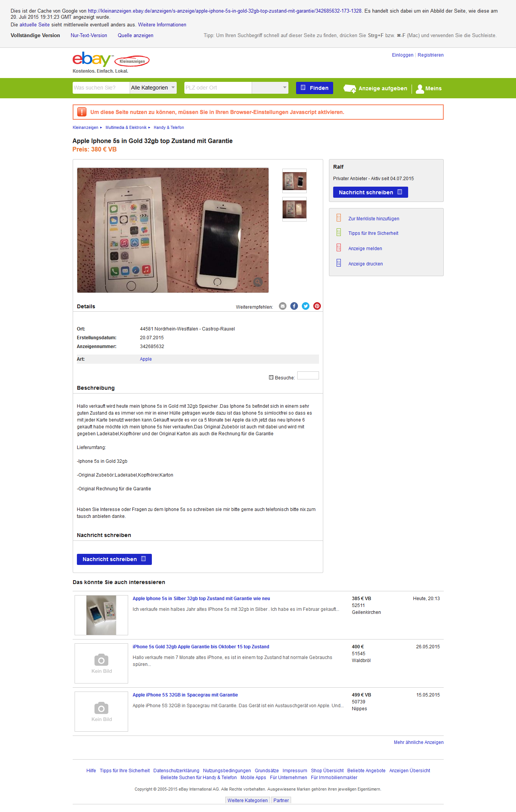Open the radius dropdown next to PLZ
The width and height of the screenshot is (516, 812).
[x=270, y=88]
